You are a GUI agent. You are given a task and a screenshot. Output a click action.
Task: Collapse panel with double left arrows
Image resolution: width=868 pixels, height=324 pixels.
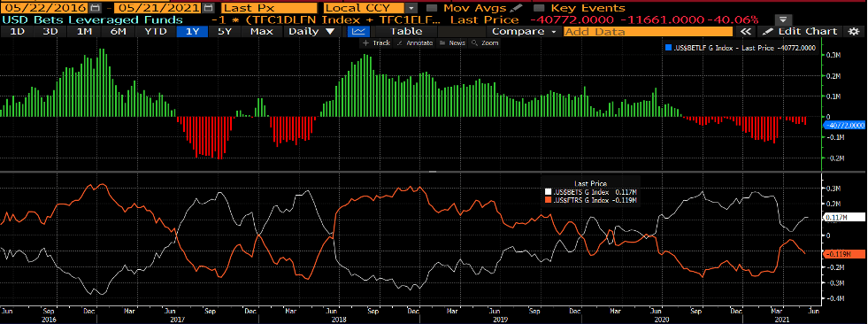746,32
